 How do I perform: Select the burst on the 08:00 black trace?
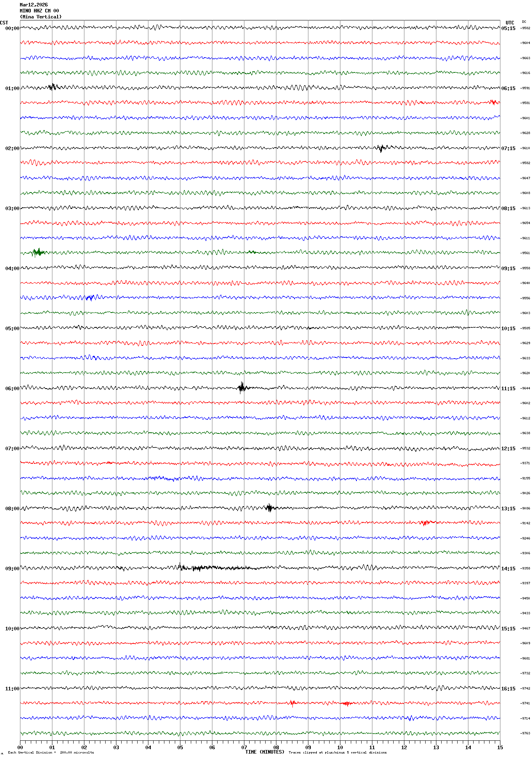(x=270, y=508)
